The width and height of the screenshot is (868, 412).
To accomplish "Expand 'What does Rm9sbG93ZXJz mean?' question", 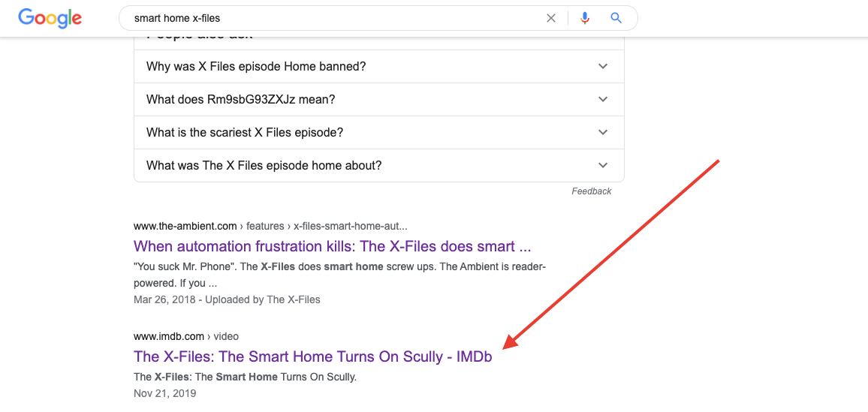I will [379, 100].
